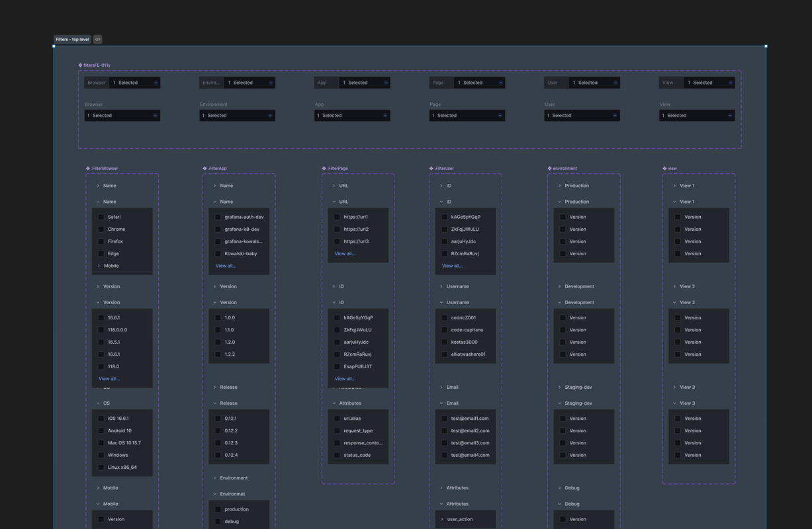
Task: Tick the production environment checkbox
Action: click(218, 509)
